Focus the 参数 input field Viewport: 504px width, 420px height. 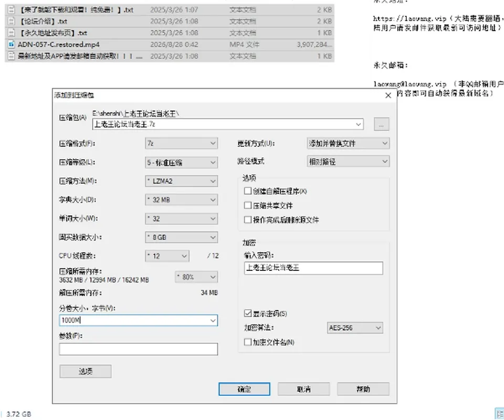click(139, 349)
